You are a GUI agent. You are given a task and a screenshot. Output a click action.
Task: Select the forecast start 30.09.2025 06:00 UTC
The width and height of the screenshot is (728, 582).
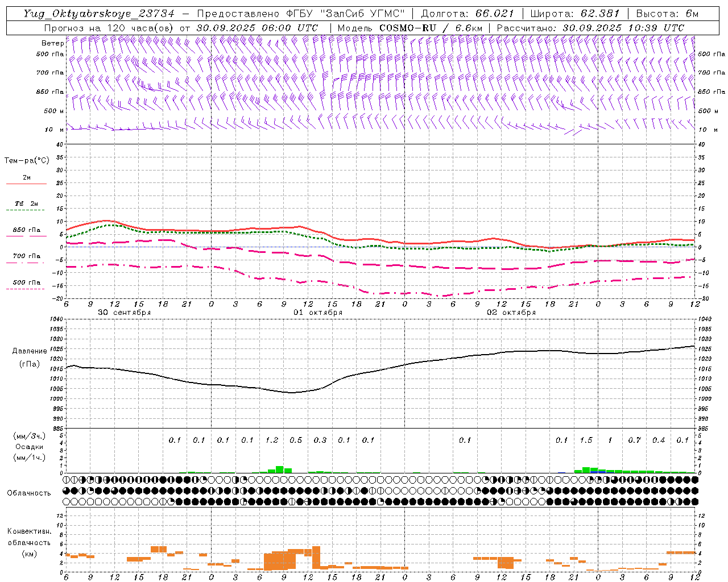(x=258, y=28)
